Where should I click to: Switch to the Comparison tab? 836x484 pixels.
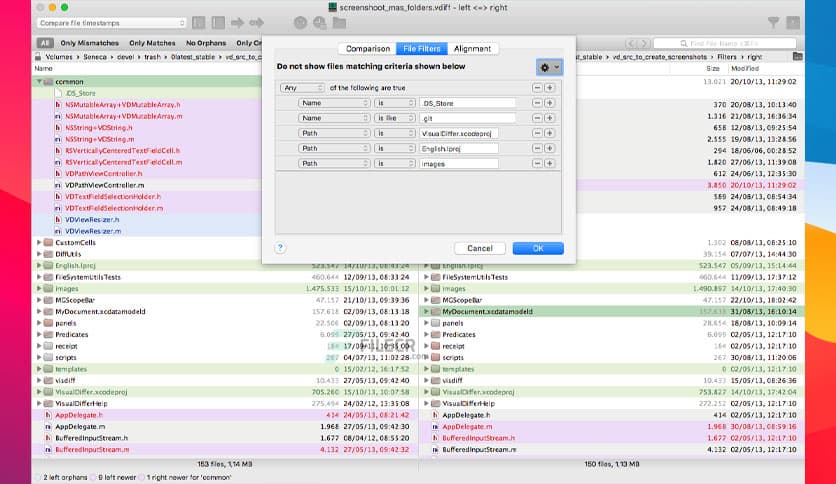coord(367,49)
